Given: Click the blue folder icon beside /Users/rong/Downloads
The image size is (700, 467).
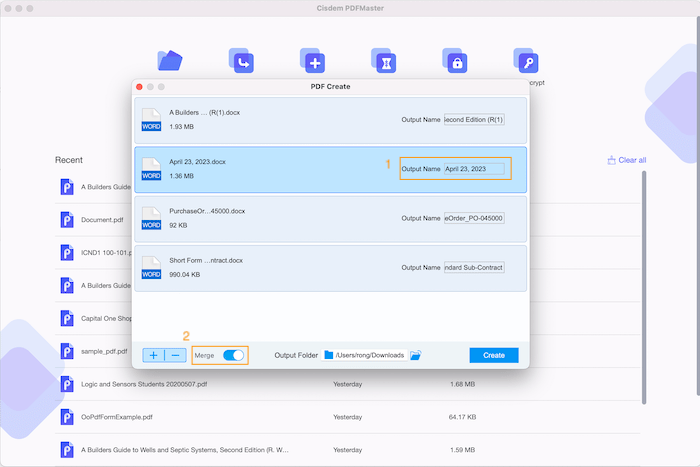Looking at the screenshot, I should click(329, 355).
